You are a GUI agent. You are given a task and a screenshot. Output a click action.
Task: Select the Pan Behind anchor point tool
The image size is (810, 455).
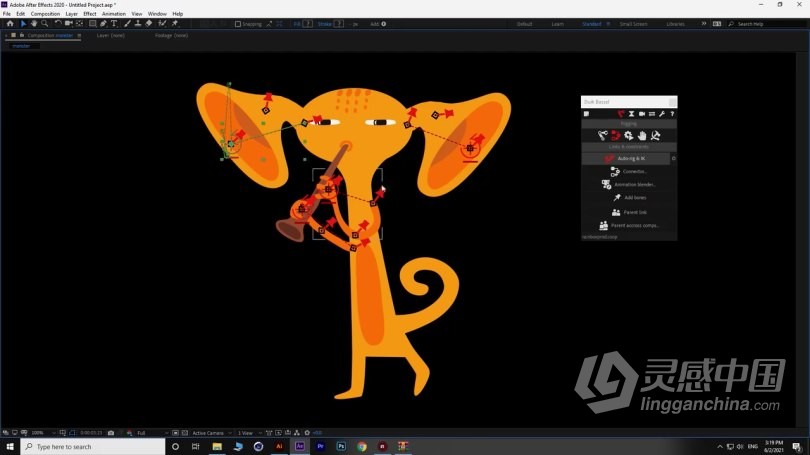[x=79, y=24]
